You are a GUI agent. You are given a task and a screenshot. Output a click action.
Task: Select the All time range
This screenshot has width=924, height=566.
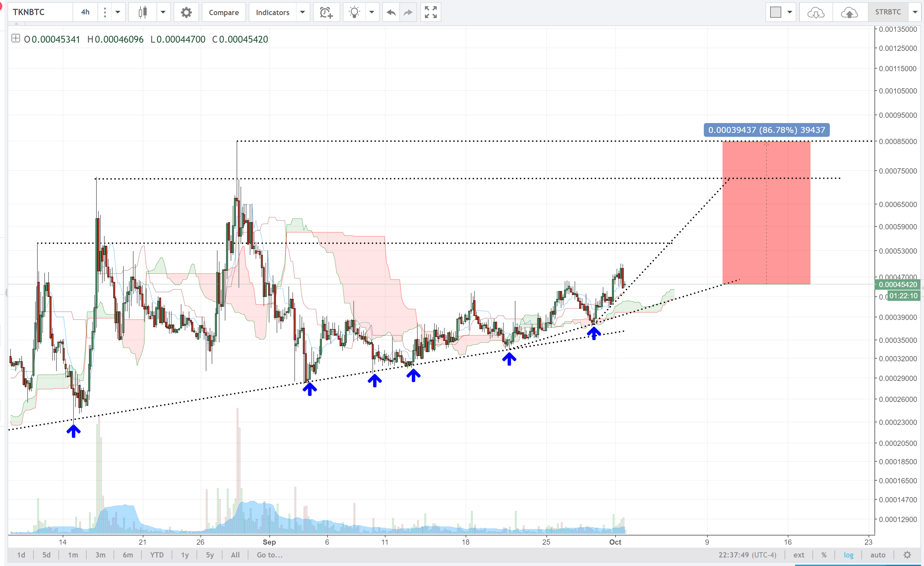coord(235,555)
